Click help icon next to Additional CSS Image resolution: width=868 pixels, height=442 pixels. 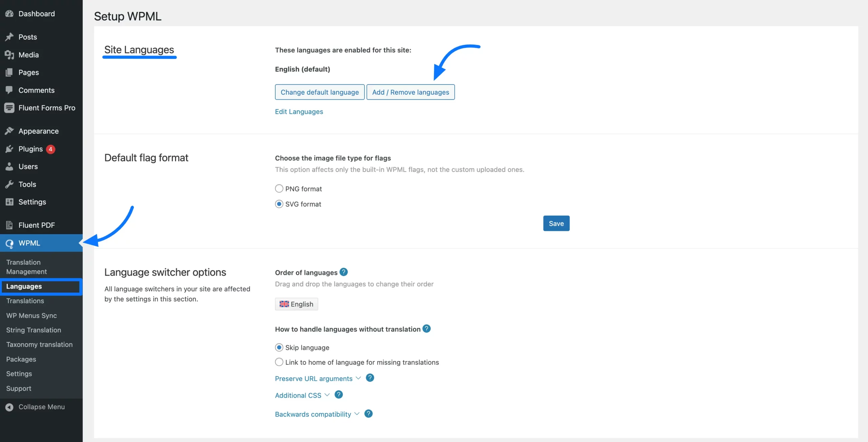click(x=338, y=395)
